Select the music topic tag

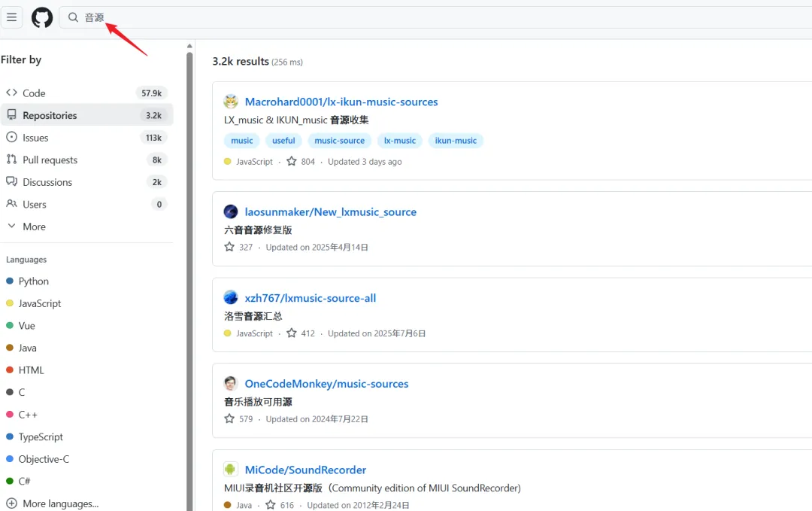click(242, 141)
